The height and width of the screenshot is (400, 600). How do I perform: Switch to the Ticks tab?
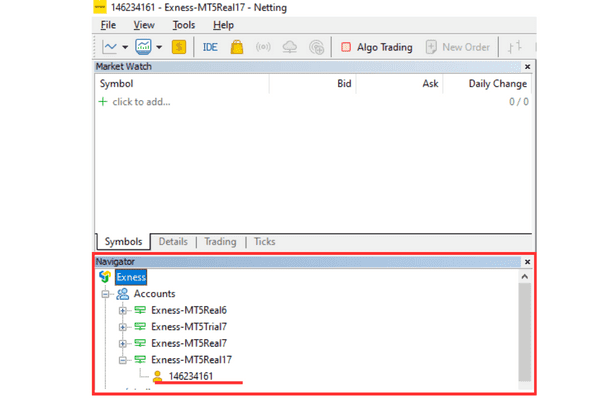coord(264,242)
